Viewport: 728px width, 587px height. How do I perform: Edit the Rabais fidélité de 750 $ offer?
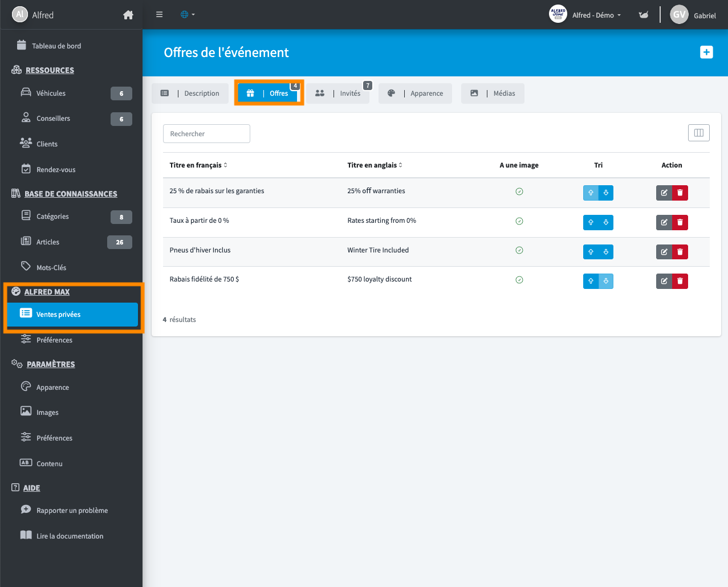[664, 281]
